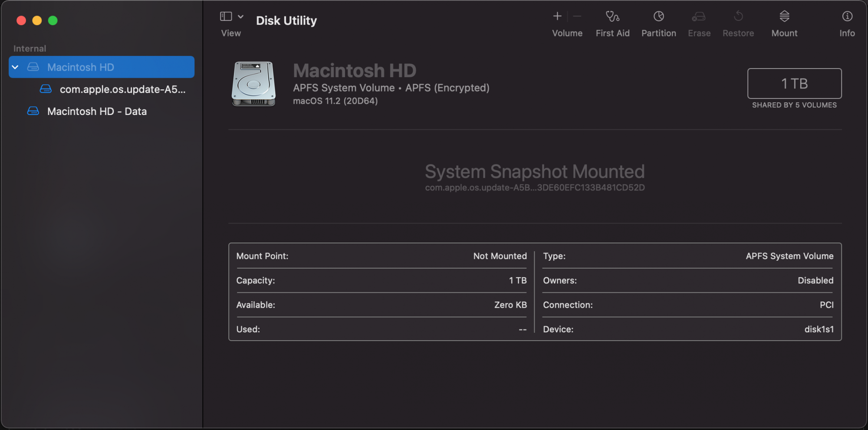Click the 1 TB capacity box

(x=794, y=83)
